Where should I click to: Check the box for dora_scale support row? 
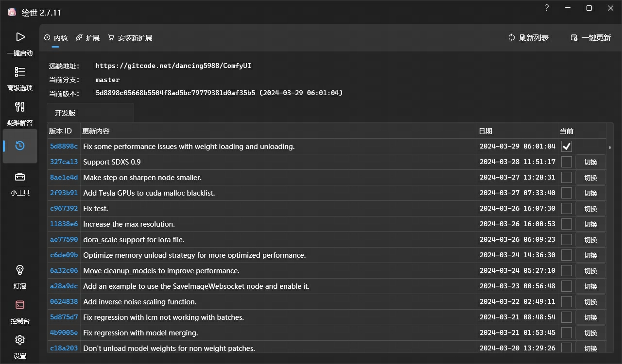click(x=567, y=239)
